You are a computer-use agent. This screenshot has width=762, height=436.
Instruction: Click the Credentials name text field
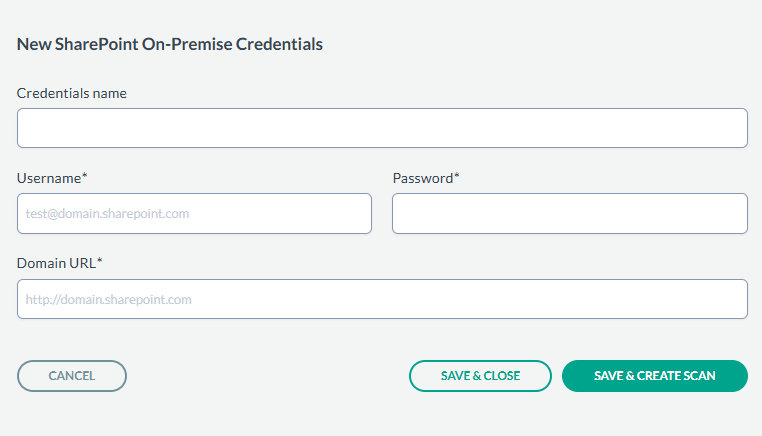(382, 128)
